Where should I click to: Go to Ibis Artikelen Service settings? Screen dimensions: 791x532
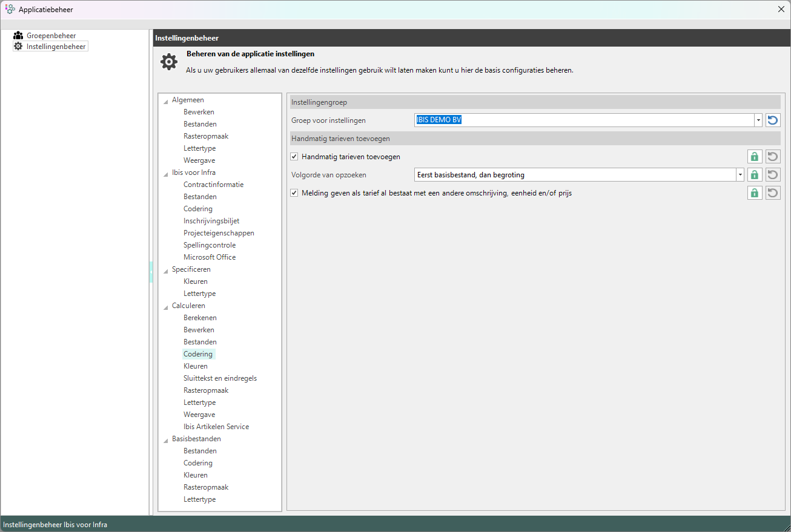click(216, 427)
